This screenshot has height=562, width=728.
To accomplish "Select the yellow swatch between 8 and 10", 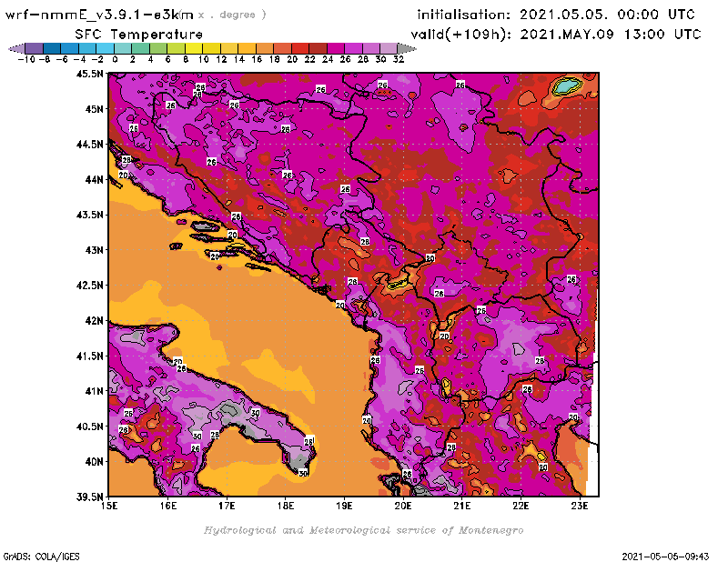I will 192,48.
